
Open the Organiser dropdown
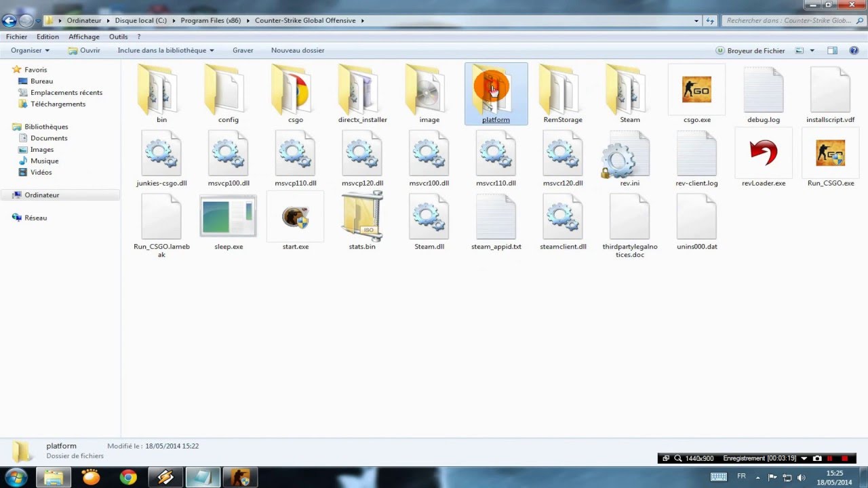coord(30,51)
